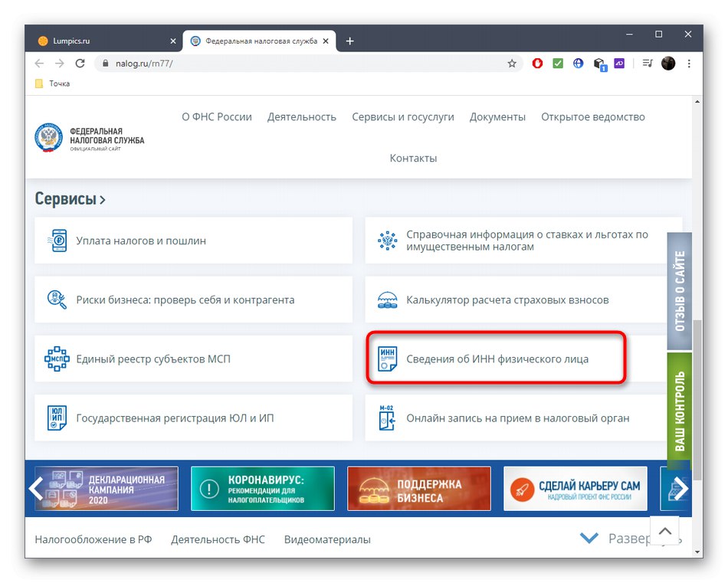Click the page vertical scrollbar thumb
The image size is (728, 583).
697,400
